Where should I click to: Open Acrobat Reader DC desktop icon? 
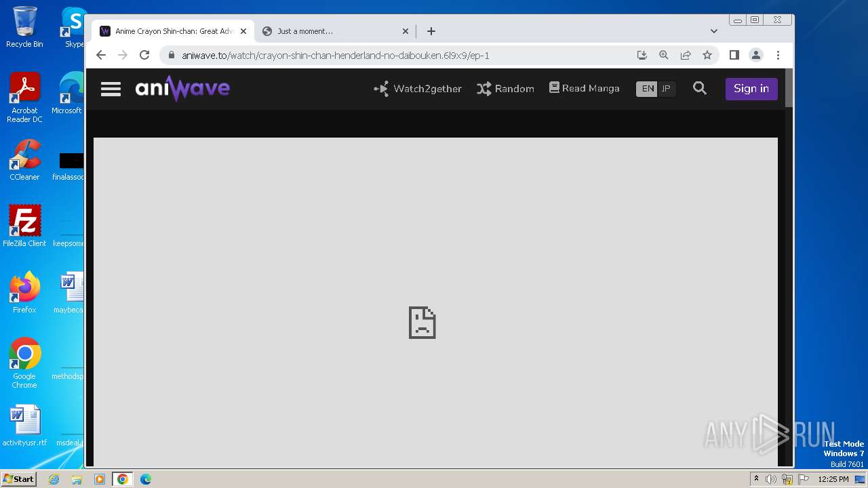tap(24, 98)
